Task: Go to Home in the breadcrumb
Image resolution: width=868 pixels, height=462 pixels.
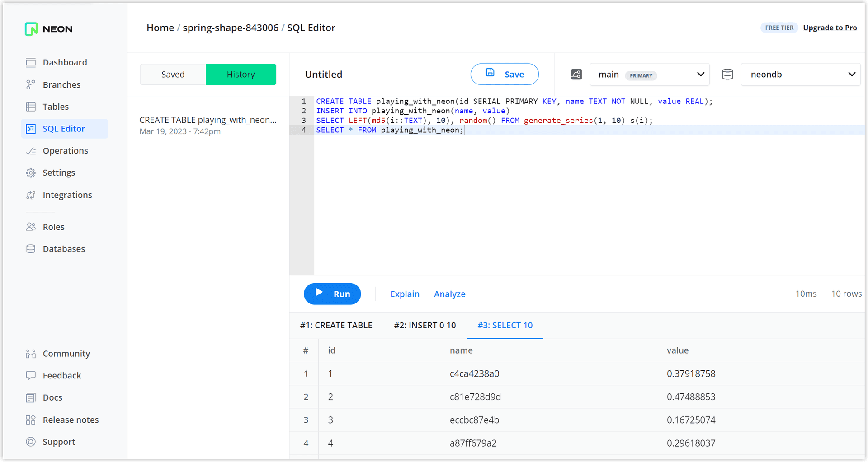Action: (160, 28)
